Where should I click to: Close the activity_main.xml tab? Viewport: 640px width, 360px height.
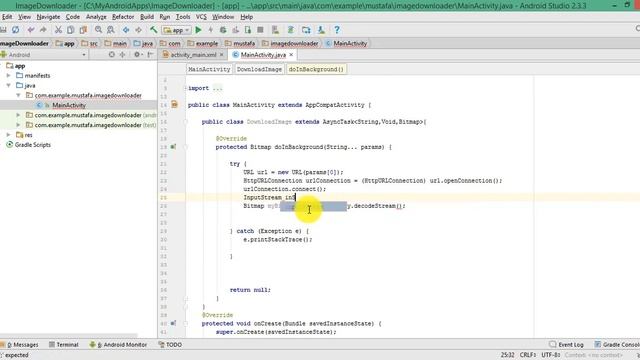click(222, 55)
